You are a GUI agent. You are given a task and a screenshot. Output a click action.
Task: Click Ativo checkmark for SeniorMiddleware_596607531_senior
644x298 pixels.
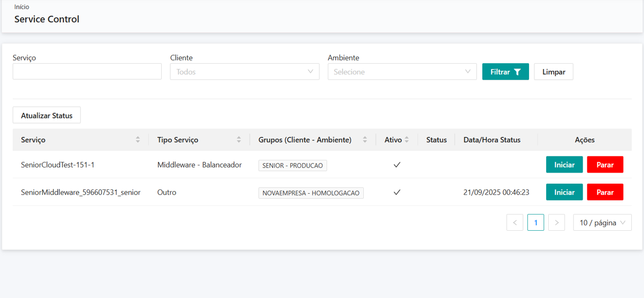[397, 192]
